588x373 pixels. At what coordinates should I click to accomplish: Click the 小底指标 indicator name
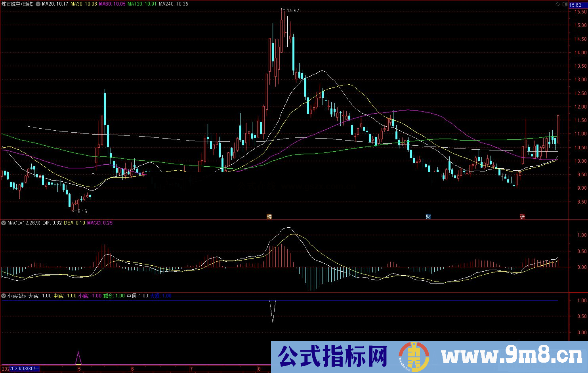pos(17,296)
